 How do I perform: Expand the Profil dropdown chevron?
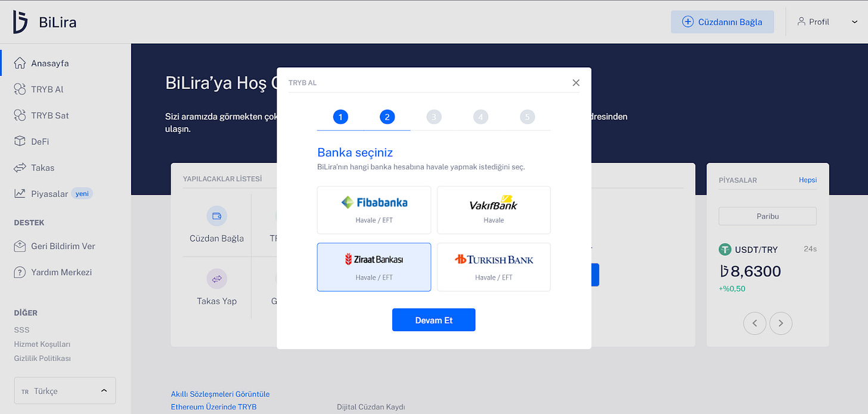[854, 22]
